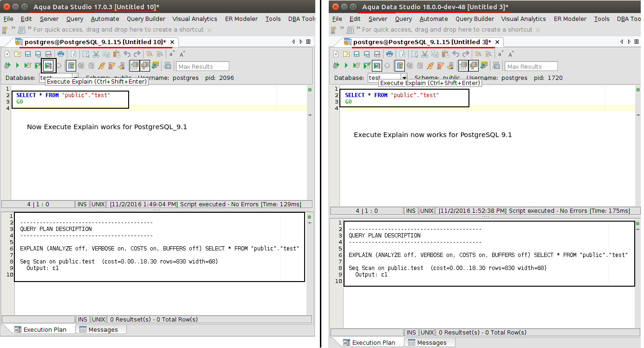Click the Max Results field, 18.0.0-dev window
Viewport: 644px width, 348px height.
click(x=531, y=66)
